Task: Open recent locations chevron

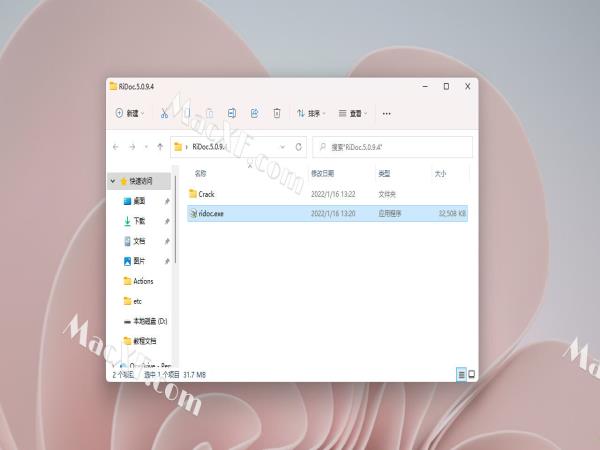Action: tap(146, 147)
